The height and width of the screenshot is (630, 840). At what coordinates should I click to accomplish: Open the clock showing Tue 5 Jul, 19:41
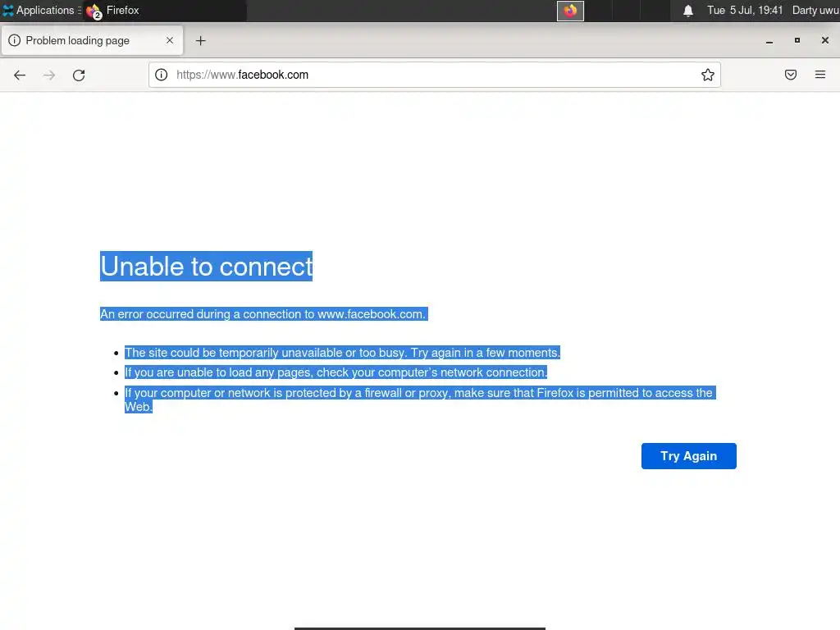coord(745,10)
